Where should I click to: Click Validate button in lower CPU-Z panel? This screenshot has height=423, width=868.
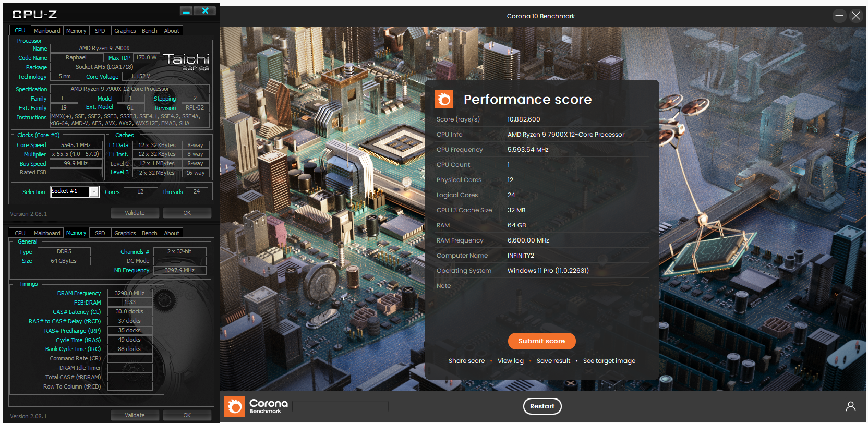[135, 415]
